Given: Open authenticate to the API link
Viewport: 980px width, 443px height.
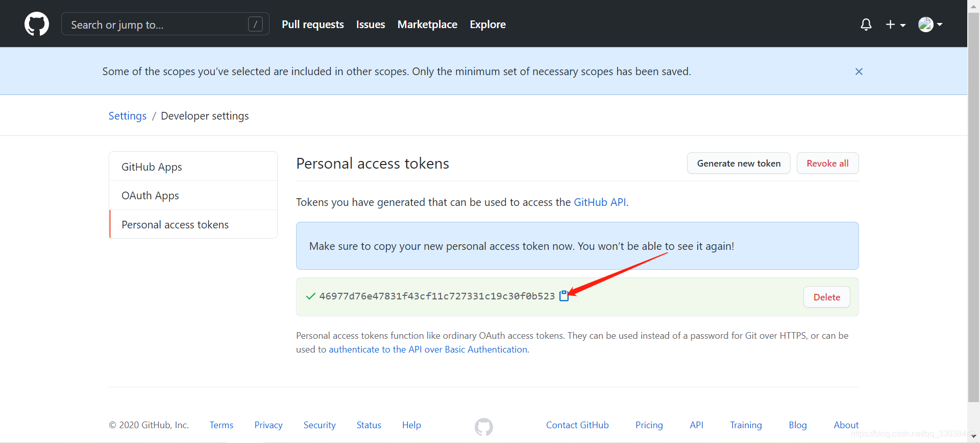Looking at the screenshot, I should coord(428,349).
